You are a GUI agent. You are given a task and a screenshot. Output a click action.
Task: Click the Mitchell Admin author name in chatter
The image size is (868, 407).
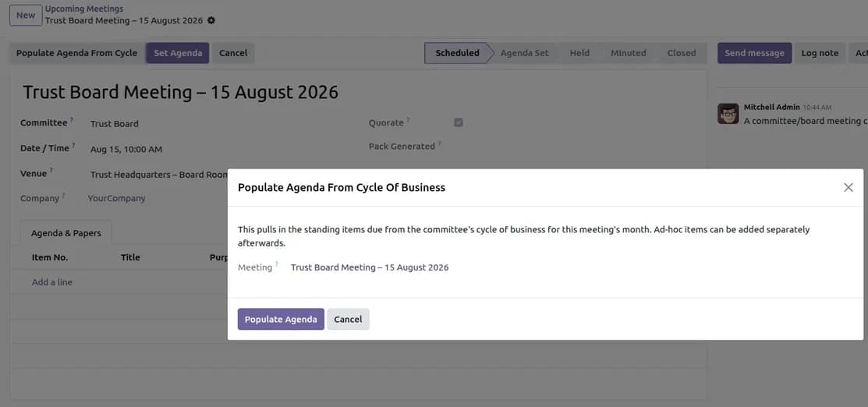point(771,108)
